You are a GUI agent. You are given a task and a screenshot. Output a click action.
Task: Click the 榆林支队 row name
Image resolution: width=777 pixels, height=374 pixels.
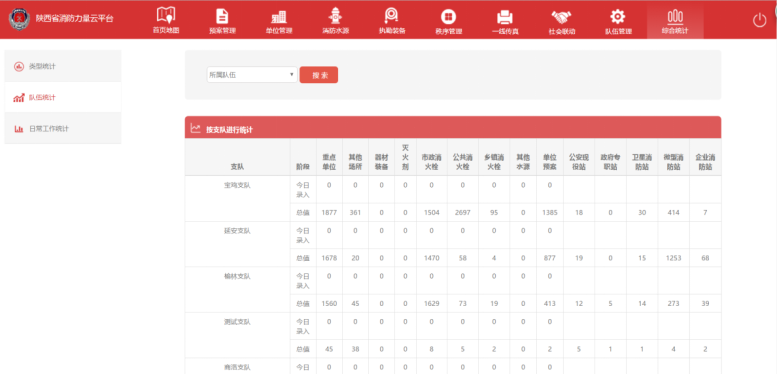pyautogui.click(x=237, y=276)
